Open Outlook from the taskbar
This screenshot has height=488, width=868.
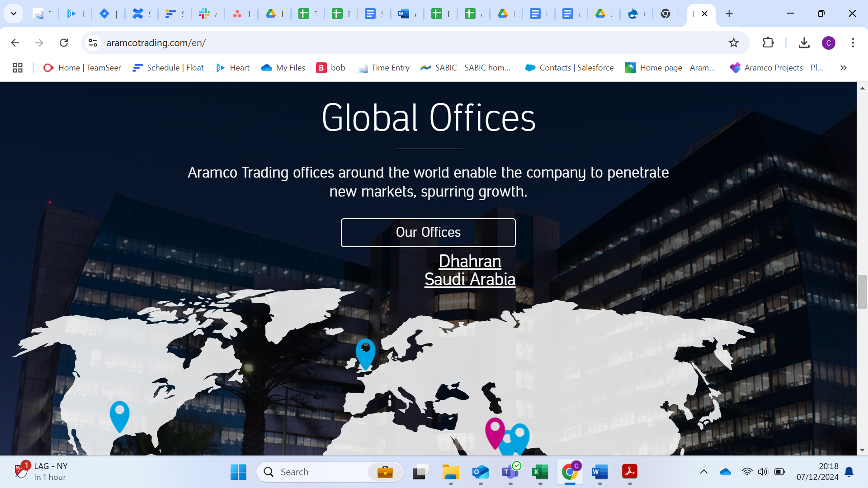pyautogui.click(x=480, y=472)
